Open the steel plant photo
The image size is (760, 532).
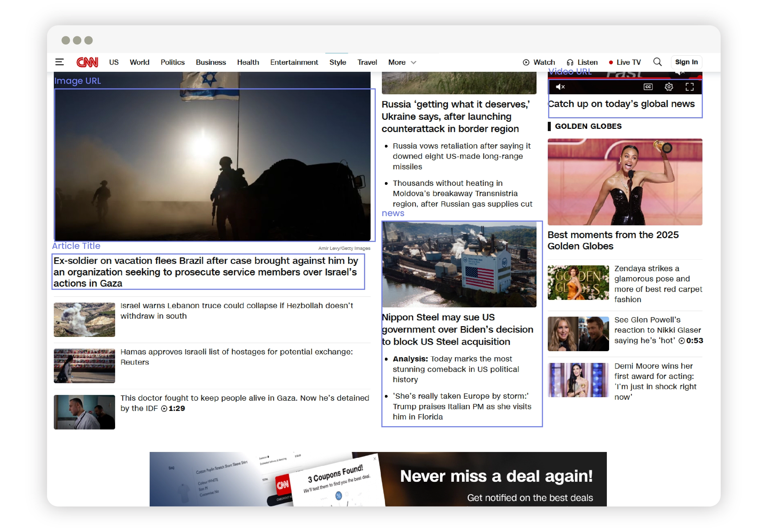pyautogui.click(x=459, y=264)
